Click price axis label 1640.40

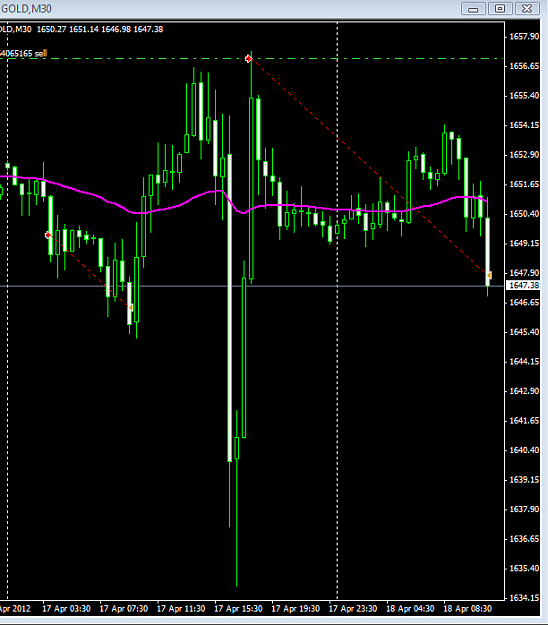[x=524, y=450]
